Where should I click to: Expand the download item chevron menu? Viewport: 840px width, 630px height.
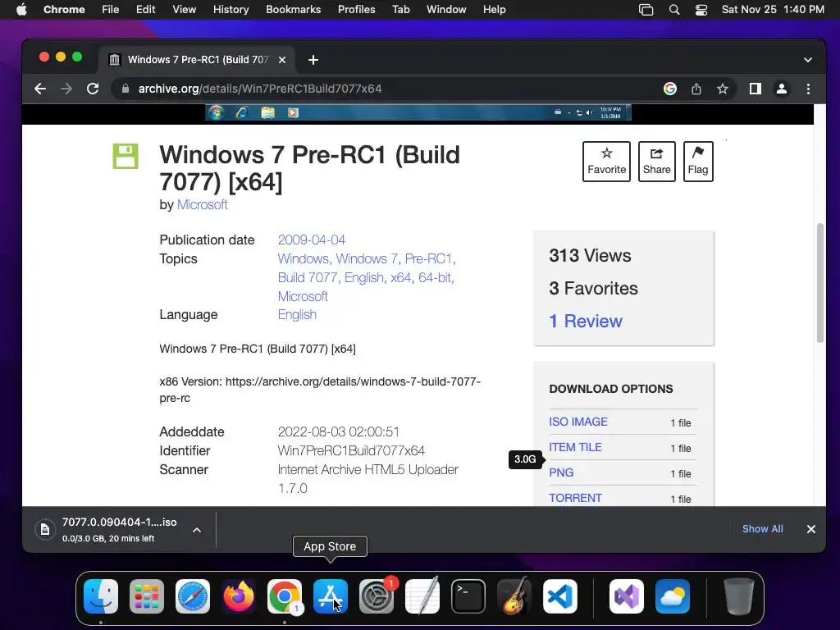(197, 530)
